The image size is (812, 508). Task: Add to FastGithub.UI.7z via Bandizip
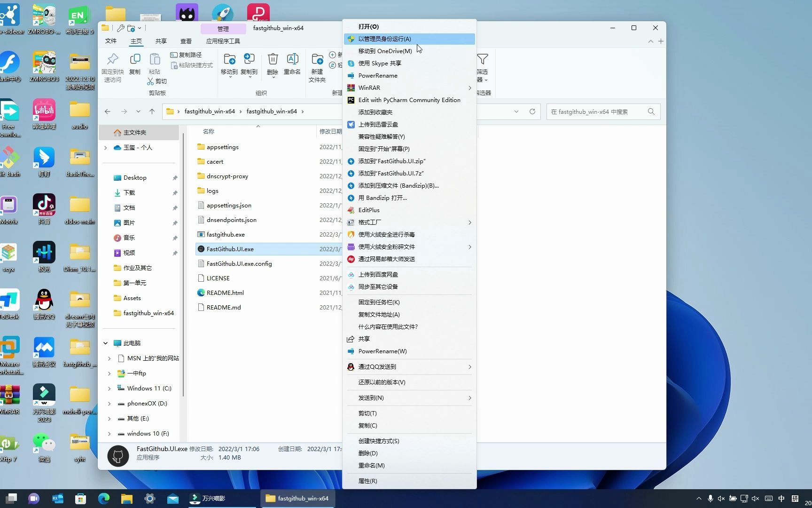click(409, 174)
